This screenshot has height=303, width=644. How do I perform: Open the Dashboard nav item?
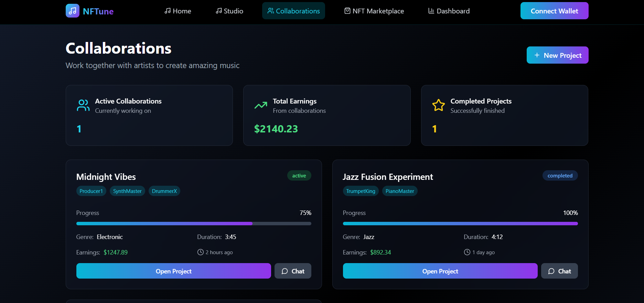449,11
